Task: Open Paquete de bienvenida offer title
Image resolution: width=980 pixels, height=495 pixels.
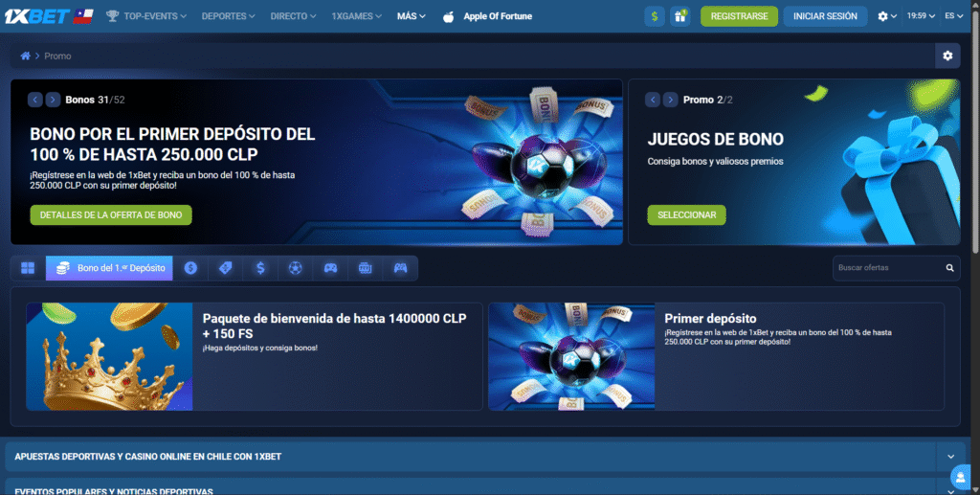Action: pos(334,326)
